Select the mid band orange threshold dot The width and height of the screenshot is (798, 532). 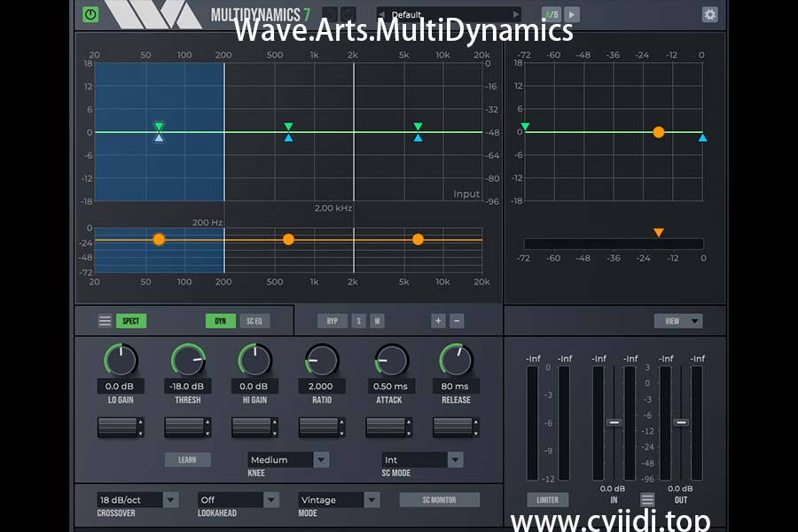[288, 239]
